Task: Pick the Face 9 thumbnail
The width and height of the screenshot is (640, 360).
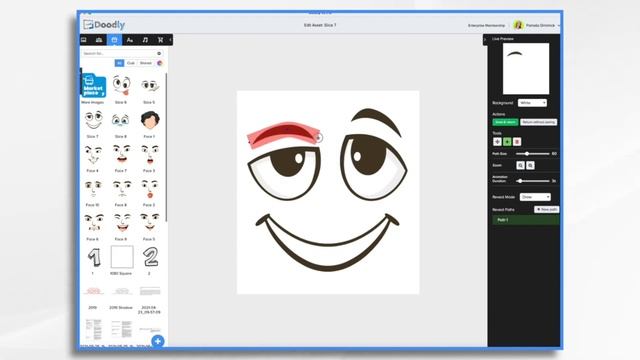Action: tap(121, 223)
